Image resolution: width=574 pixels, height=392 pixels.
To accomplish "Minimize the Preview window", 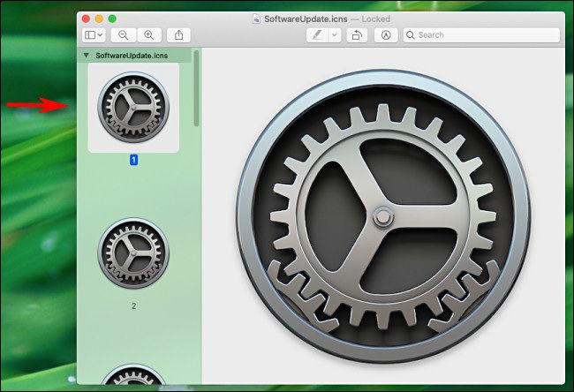I will point(99,19).
